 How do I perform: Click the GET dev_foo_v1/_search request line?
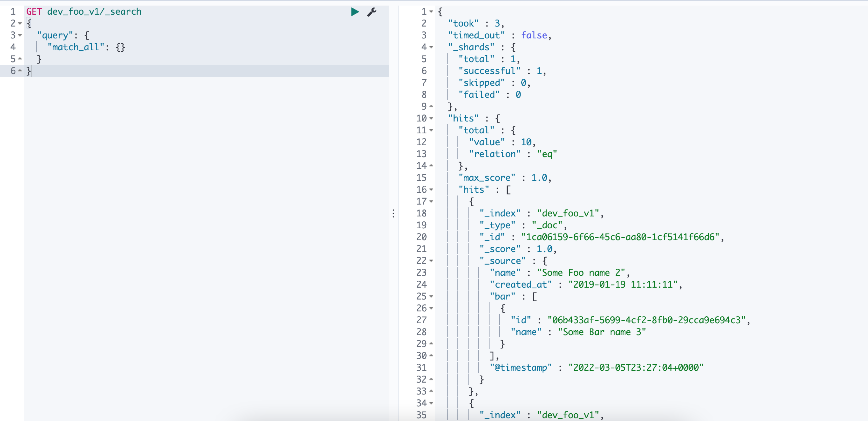(84, 12)
